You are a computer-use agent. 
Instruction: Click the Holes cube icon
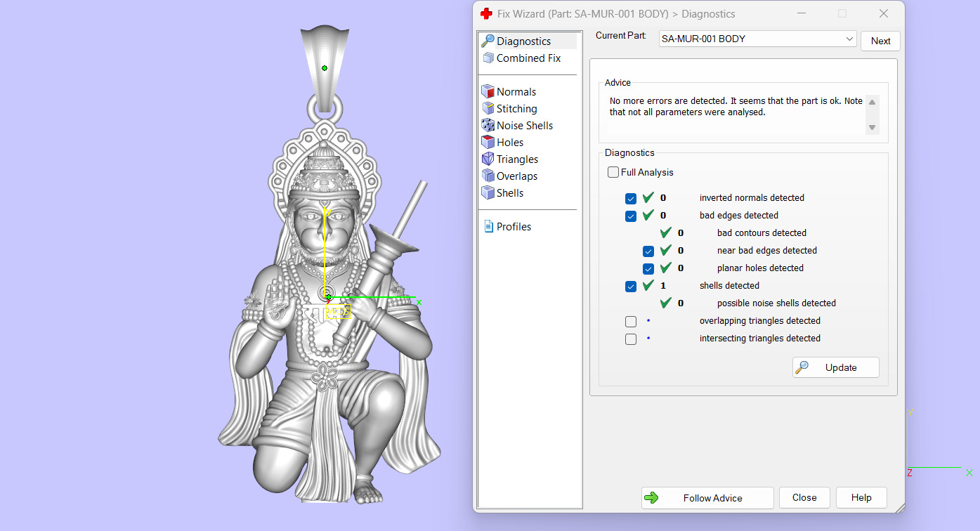click(488, 142)
